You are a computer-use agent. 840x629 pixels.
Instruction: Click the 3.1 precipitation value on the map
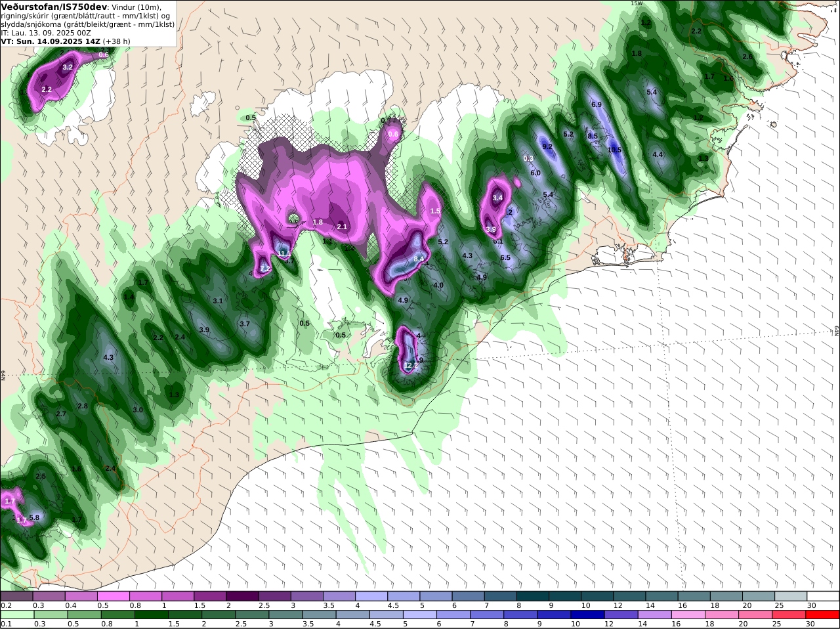(219, 301)
